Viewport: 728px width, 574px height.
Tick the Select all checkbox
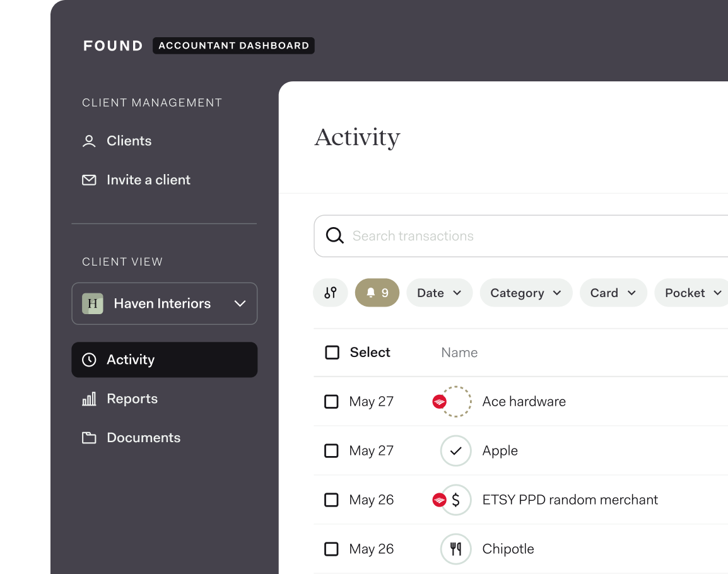332,353
